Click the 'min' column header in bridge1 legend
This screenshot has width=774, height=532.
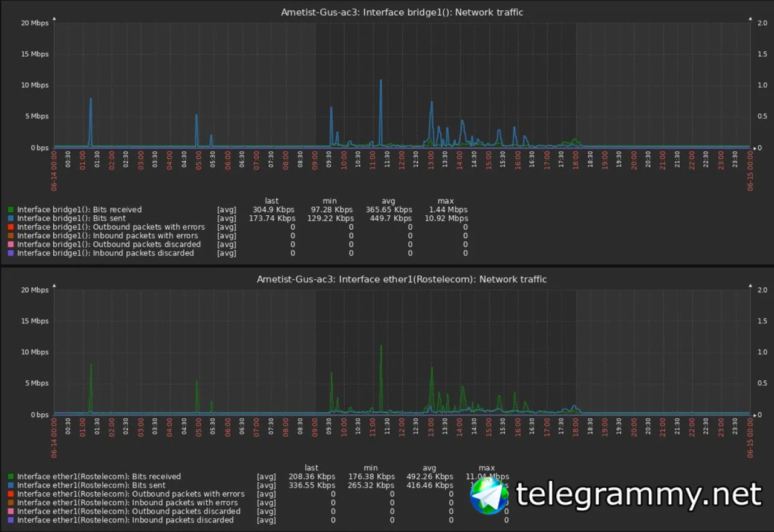328,201
